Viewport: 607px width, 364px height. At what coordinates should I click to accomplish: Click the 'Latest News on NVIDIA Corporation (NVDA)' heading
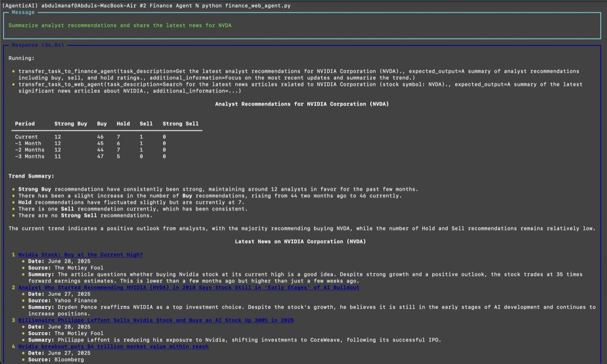point(300,242)
